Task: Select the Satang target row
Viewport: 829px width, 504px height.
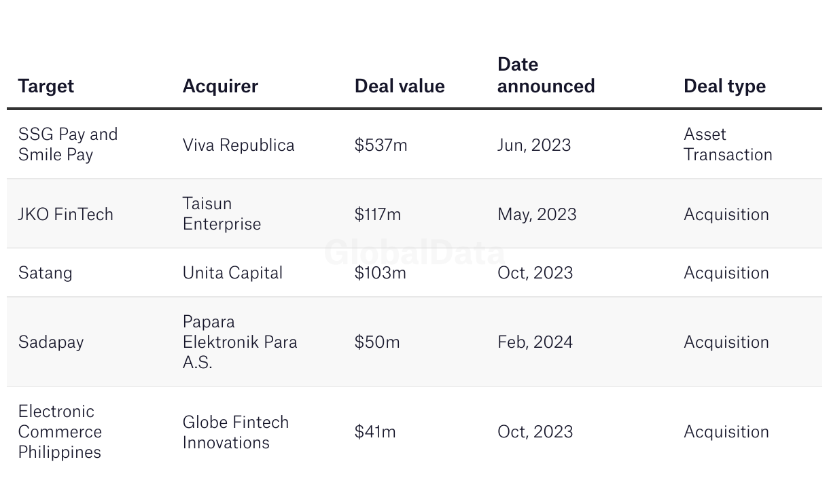Action: point(414,272)
